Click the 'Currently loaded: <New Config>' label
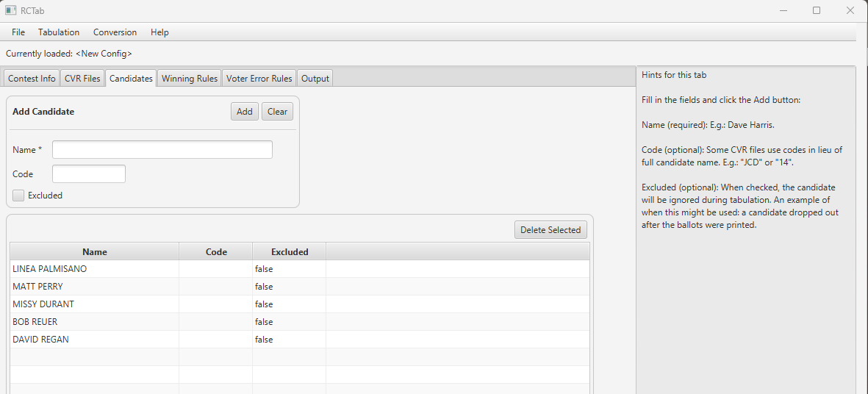 tap(68, 54)
